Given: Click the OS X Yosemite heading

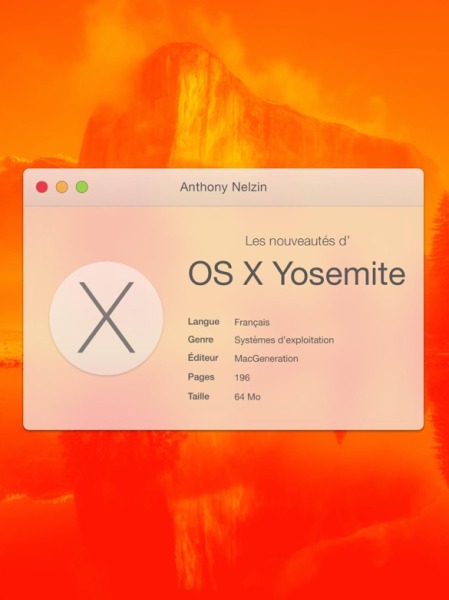Looking at the screenshot, I should 297,273.
